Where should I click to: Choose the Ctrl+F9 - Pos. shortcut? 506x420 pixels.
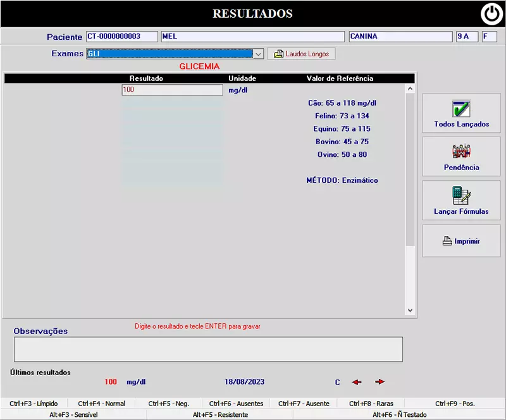coord(455,404)
